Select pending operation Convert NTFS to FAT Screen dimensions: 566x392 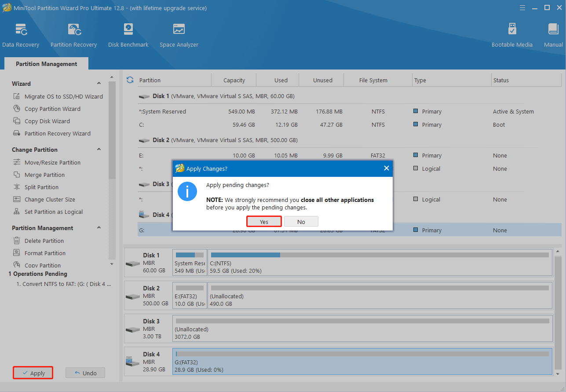[63, 284]
